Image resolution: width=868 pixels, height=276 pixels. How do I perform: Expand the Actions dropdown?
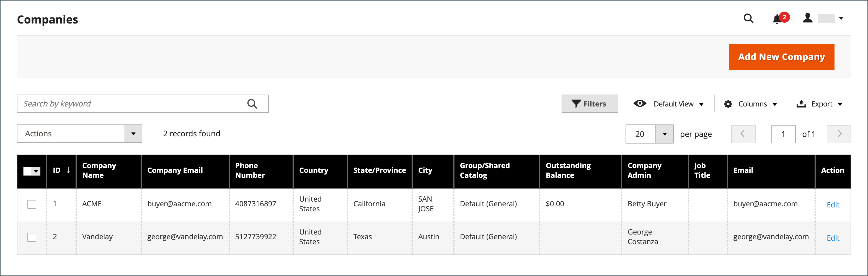(133, 134)
